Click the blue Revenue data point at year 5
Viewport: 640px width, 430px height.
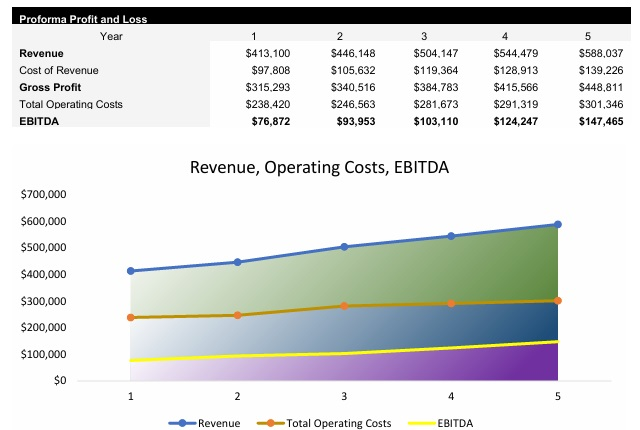tap(558, 225)
